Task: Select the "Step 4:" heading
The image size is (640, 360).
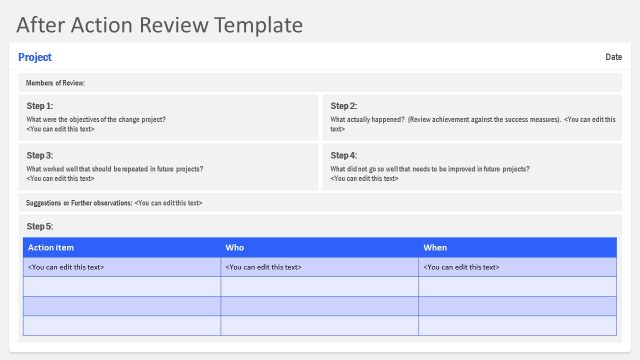Action: 344,155
